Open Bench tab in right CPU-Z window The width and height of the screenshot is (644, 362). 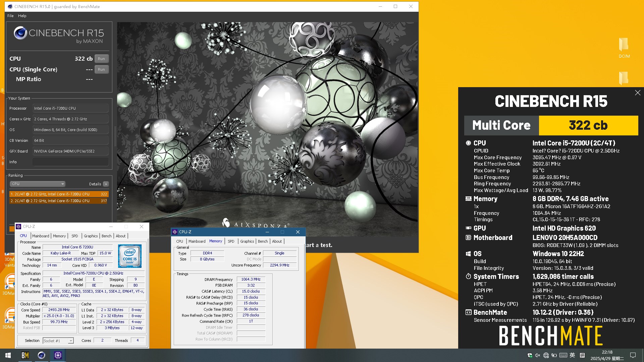coord(263,241)
